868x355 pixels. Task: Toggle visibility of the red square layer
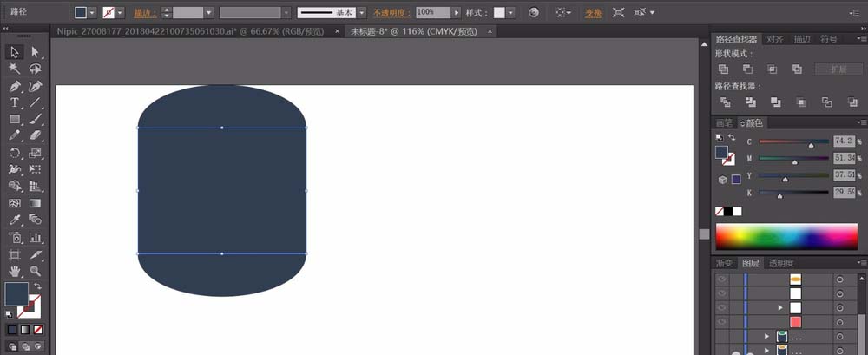721,321
